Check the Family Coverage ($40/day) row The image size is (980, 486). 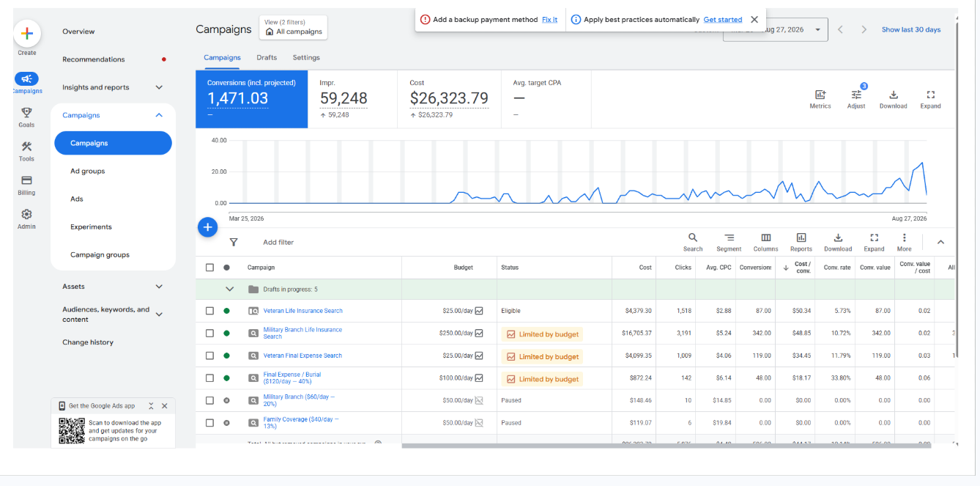(210, 422)
